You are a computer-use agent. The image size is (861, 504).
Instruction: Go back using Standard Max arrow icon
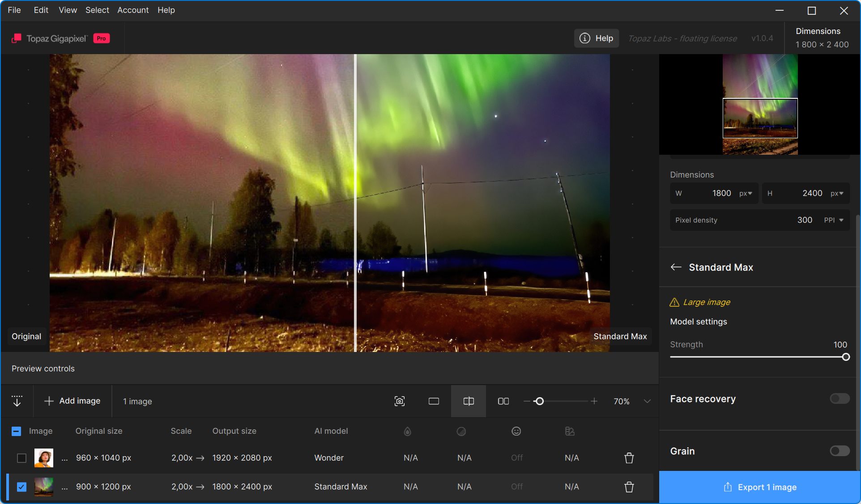click(x=676, y=267)
